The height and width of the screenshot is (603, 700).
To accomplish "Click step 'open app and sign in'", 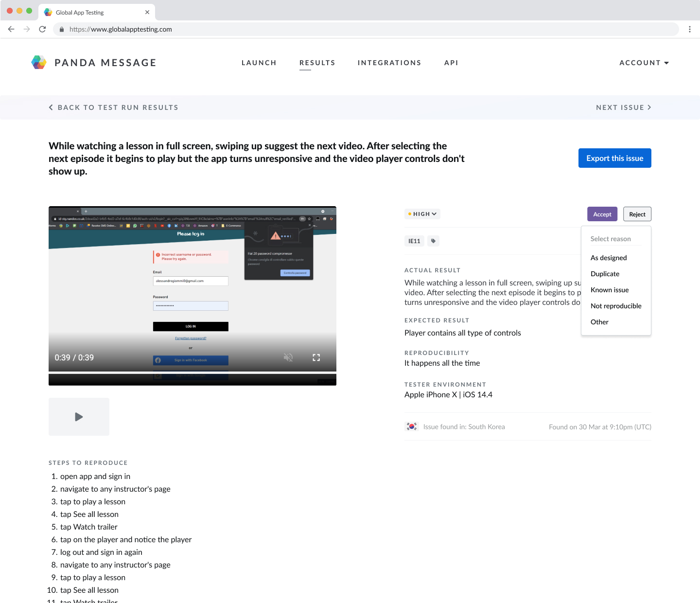I will pos(95,476).
